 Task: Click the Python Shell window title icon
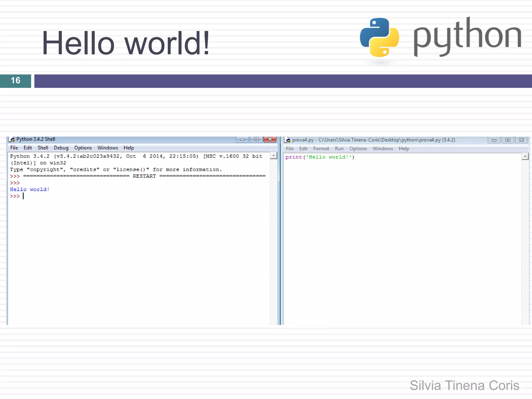coord(12,139)
